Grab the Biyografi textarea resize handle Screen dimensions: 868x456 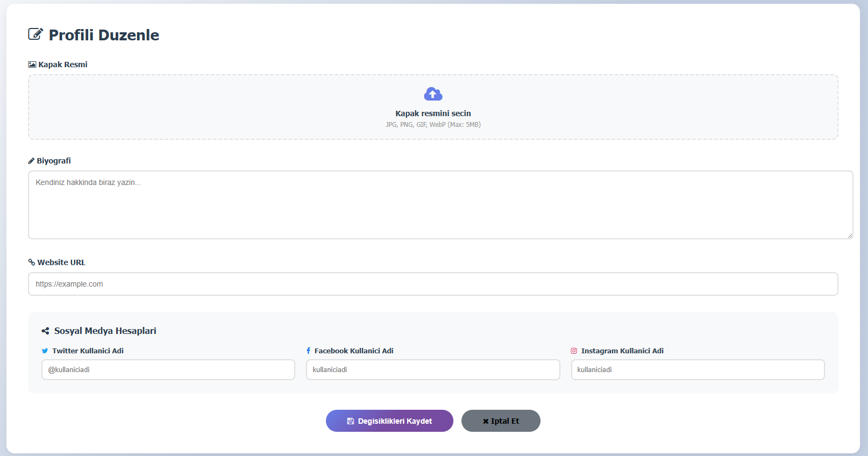point(850,236)
